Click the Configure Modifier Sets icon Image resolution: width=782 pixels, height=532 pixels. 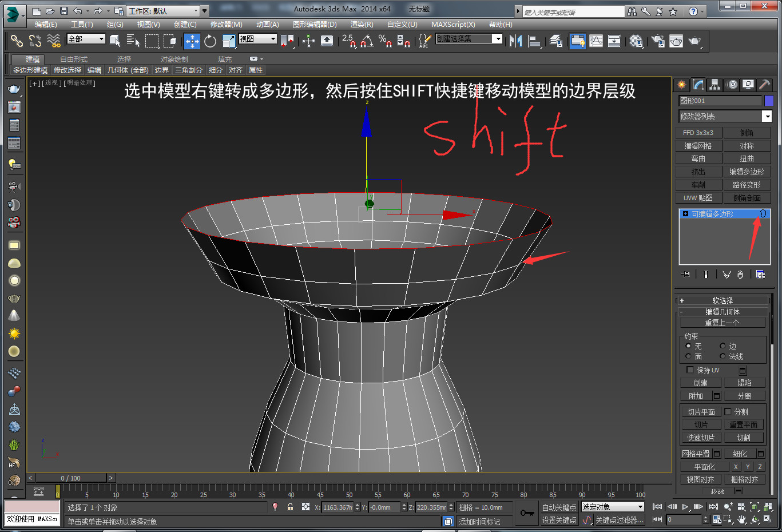coord(760,275)
